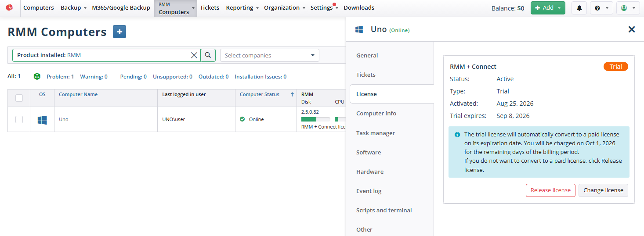Screen dimensions: 644x236
Task: Click the Product installed search field
Action: (x=106, y=55)
